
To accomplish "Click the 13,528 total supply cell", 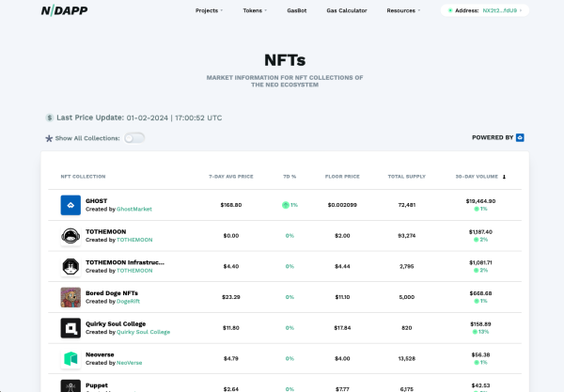I will [x=406, y=358].
